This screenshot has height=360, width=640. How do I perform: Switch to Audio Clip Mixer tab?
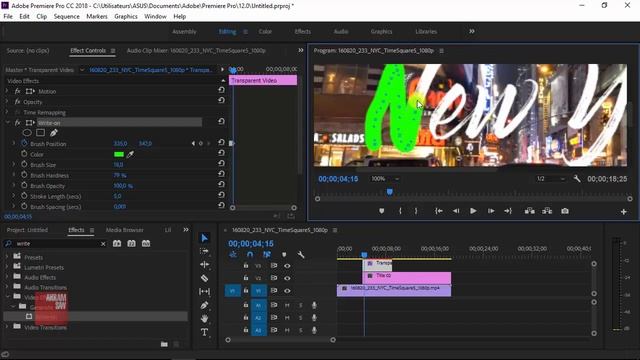point(196,51)
